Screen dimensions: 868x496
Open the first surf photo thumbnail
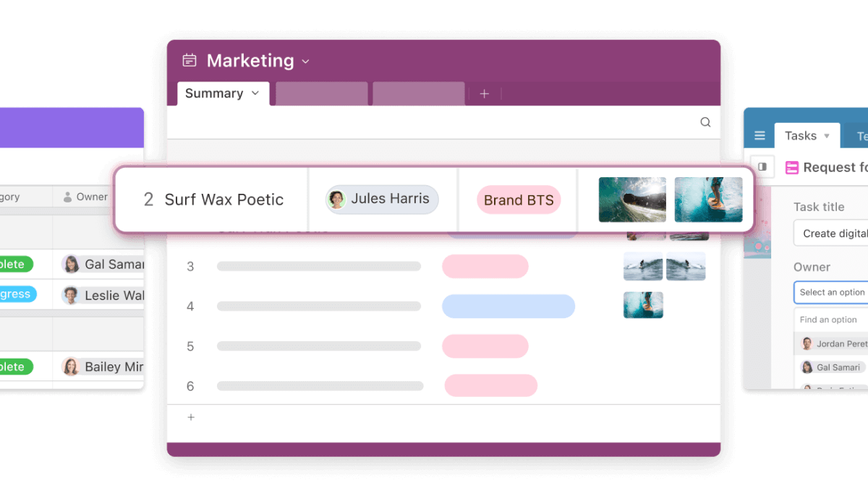(632, 200)
